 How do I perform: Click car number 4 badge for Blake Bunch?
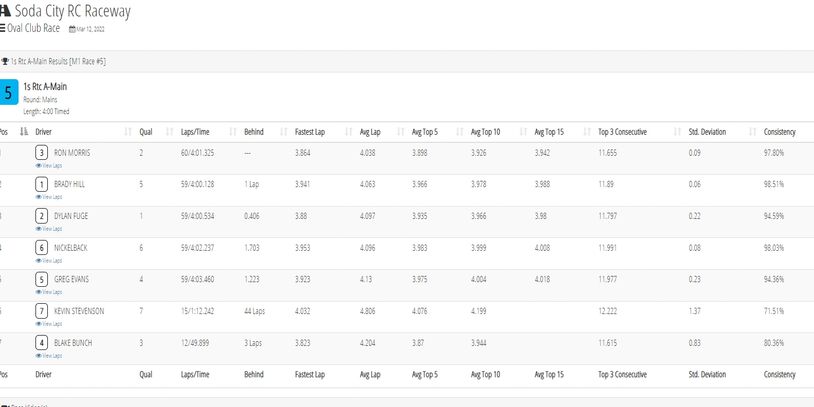pos(42,343)
